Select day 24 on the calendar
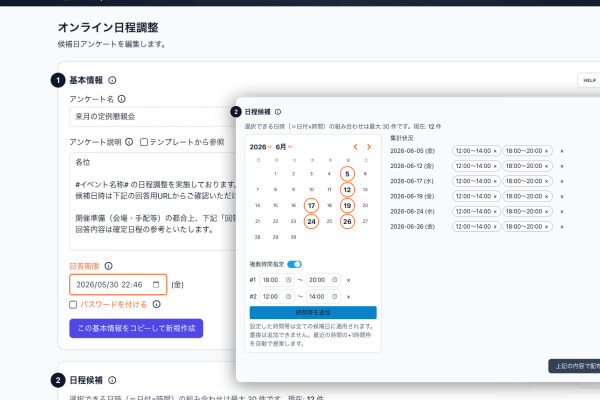Viewport: 600px width, 400px height. point(311,221)
